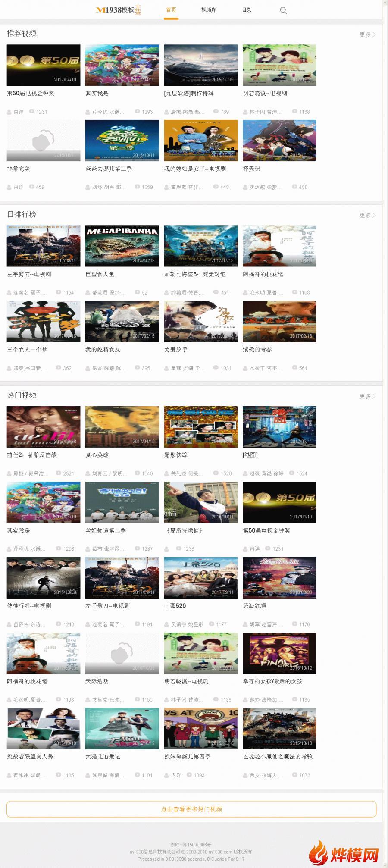388x868 pixels.
Task: Open the MEGAPIRANHA poster thumbnail
Action: (x=122, y=246)
